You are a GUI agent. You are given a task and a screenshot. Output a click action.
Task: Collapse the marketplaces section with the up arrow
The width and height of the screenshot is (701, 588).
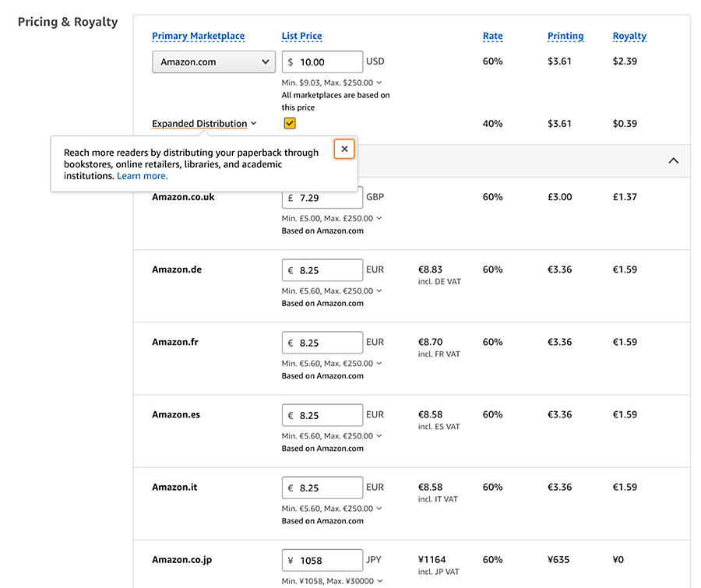673,160
